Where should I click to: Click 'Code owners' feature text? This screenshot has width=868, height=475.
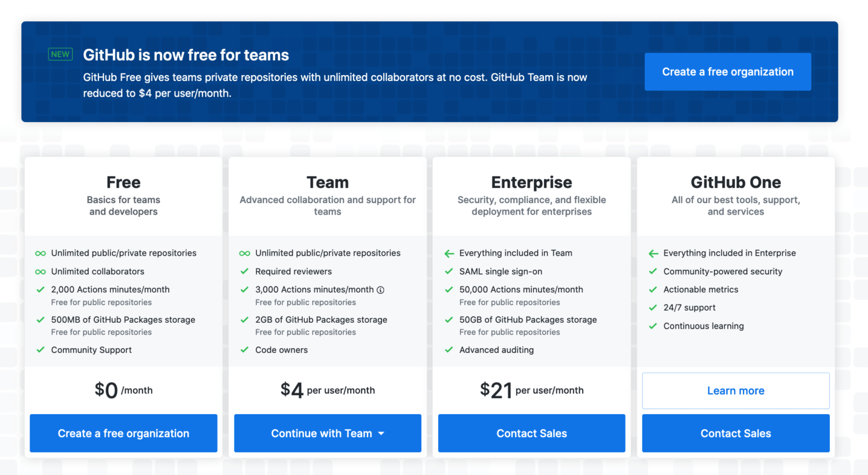[x=281, y=349]
